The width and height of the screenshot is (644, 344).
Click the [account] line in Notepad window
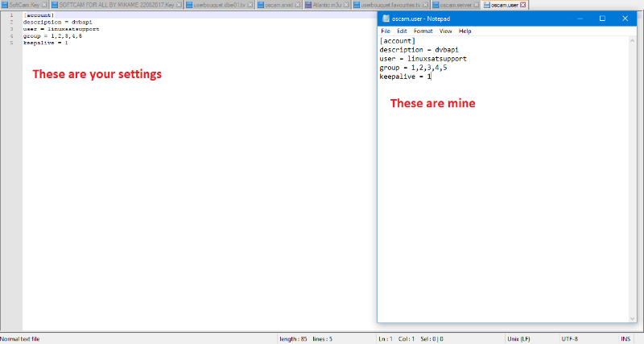(x=397, y=41)
